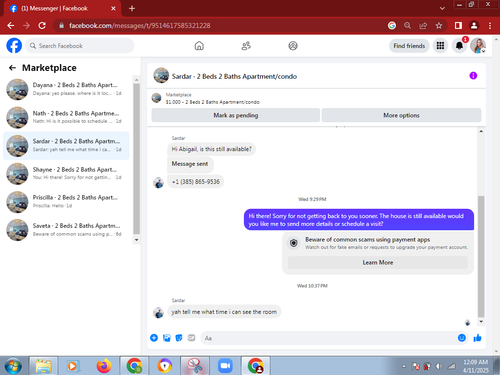Bookmark this page with the star icon
The width and height of the screenshot is (500, 375).
point(439,26)
